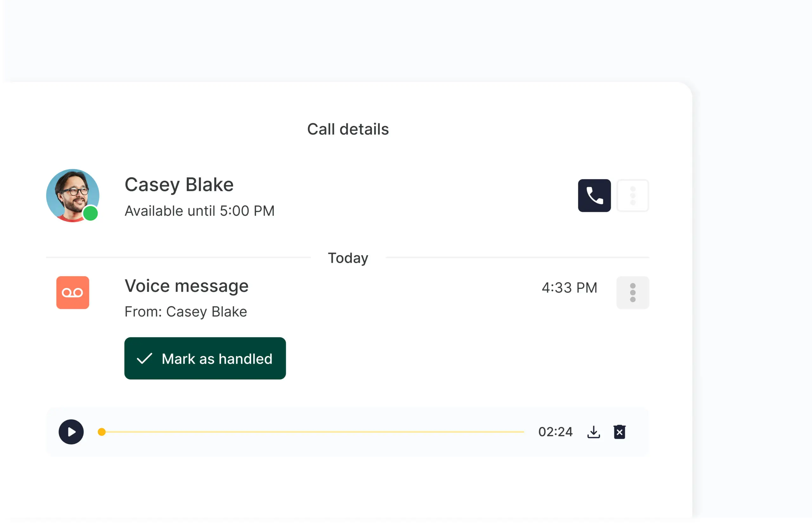The width and height of the screenshot is (812, 525).
Task: Play the voice message recording
Action: tap(71, 432)
